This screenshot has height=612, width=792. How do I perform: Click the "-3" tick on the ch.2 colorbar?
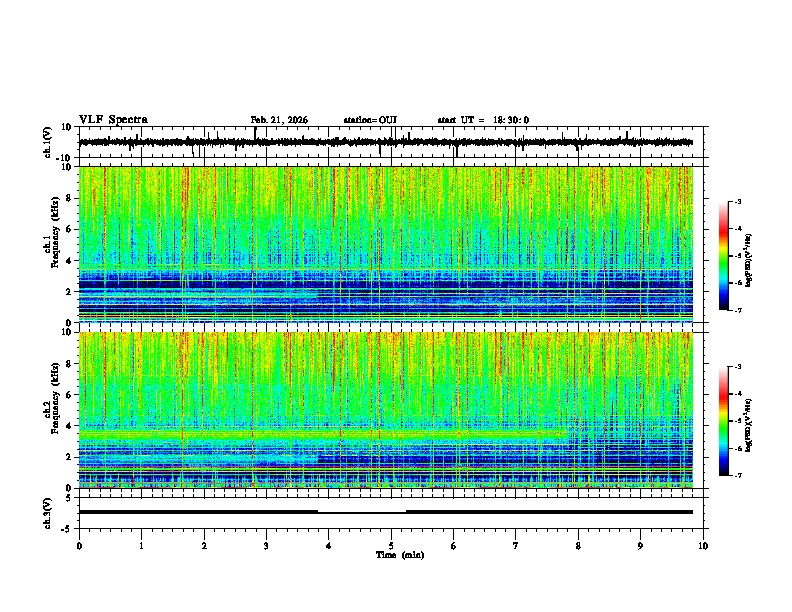coord(738,367)
